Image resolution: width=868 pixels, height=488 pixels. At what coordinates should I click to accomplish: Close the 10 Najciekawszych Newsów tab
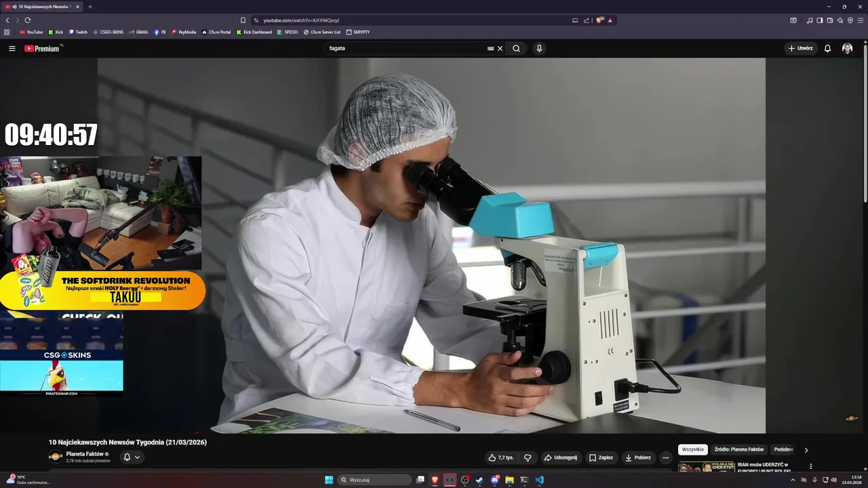click(77, 7)
